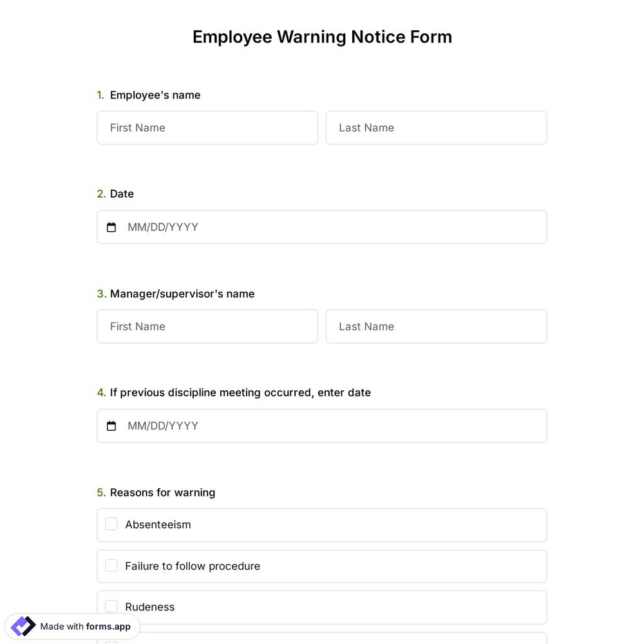Click the previous discipline meeting question label
The image size is (644, 644).
point(240,392)
